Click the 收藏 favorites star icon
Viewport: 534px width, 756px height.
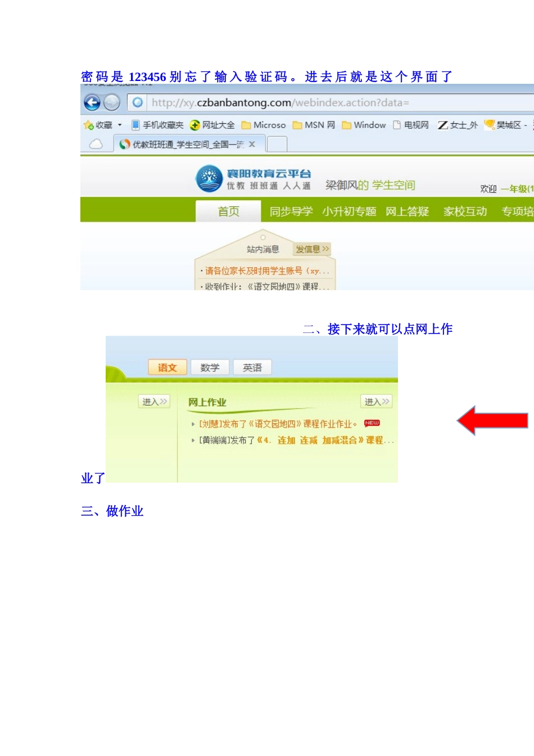[88, 125]
